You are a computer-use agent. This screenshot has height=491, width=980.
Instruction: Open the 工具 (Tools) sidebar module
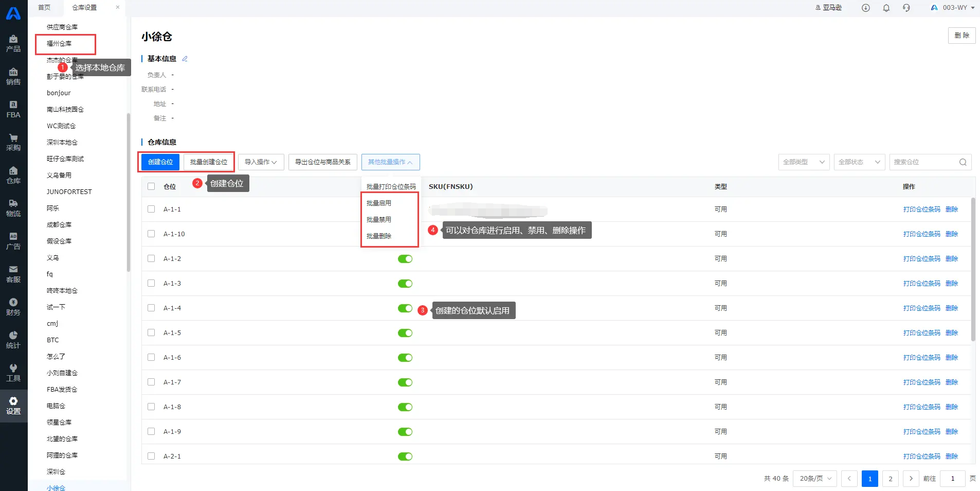[x=13, y=373]
